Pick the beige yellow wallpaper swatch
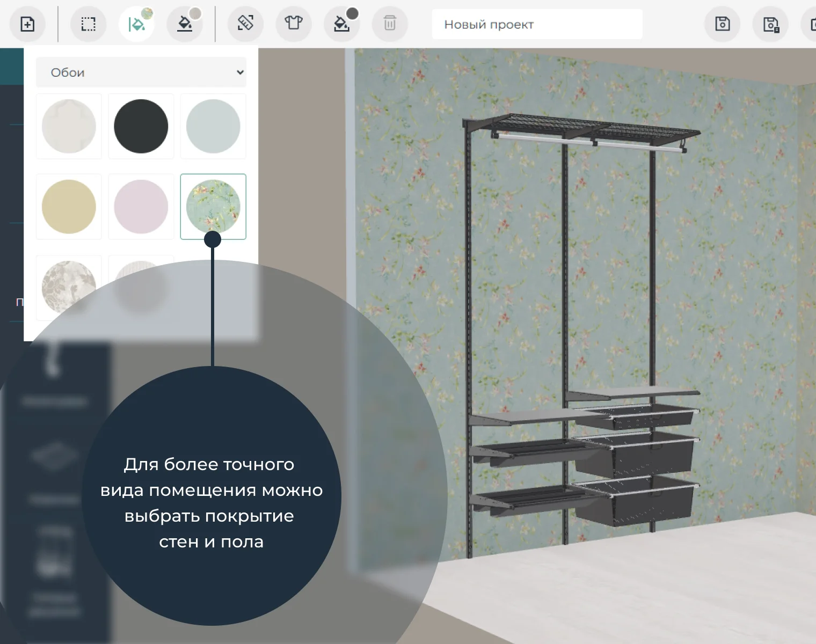 [x=69, y=207]
